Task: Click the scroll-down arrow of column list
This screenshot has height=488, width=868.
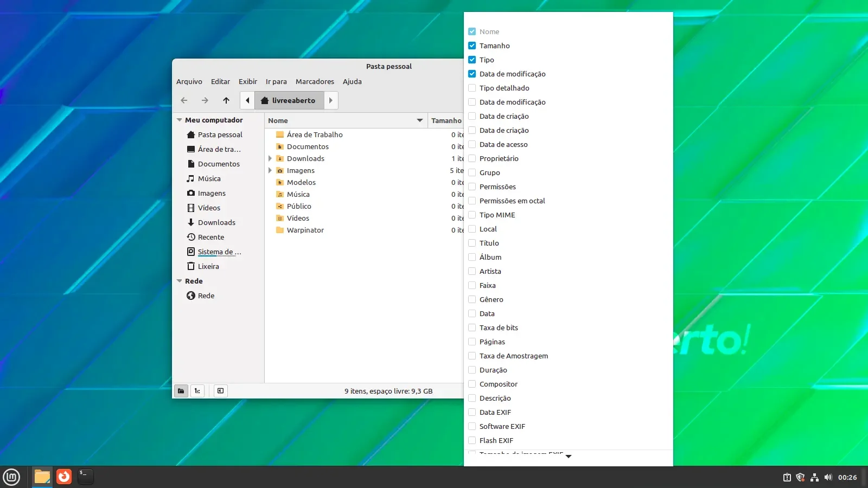Action: pos(569,457)
